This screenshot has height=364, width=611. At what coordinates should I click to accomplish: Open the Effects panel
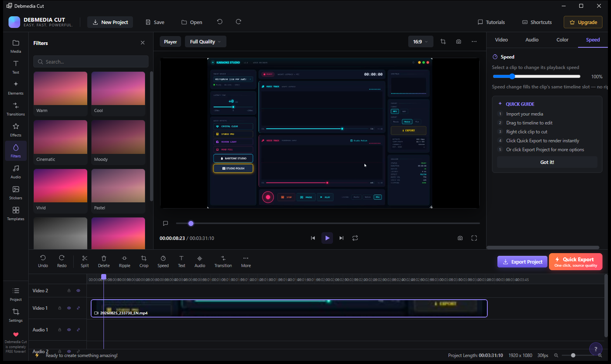click(x=16, y=130)
